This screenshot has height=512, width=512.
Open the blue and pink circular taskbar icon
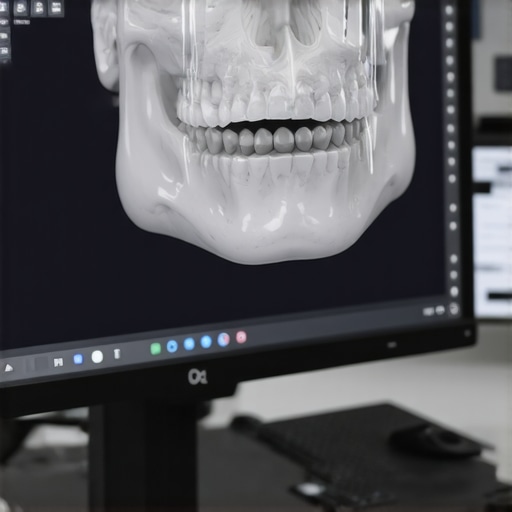tap(223, 339)
